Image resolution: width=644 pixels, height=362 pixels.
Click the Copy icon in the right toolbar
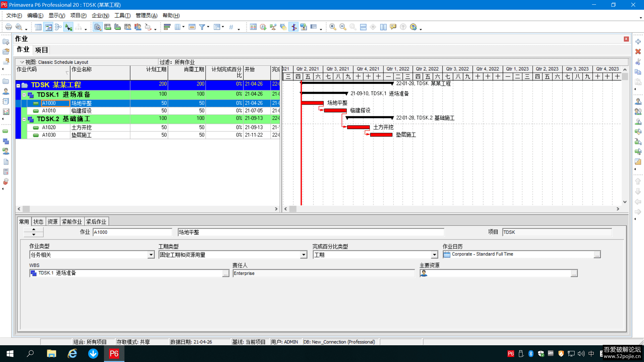click(x=638, y=72)
